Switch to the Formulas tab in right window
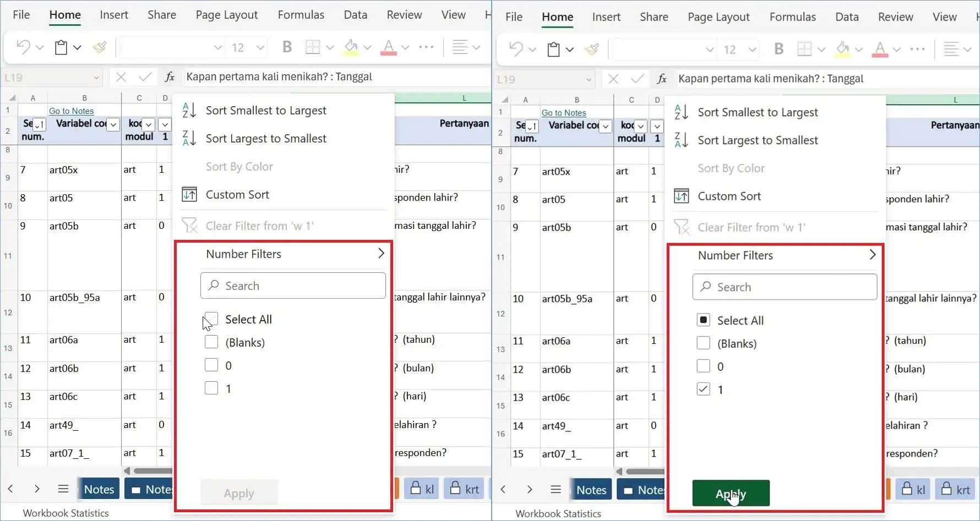Viewport: 980px width, 521px height. (x=792, y=17)
